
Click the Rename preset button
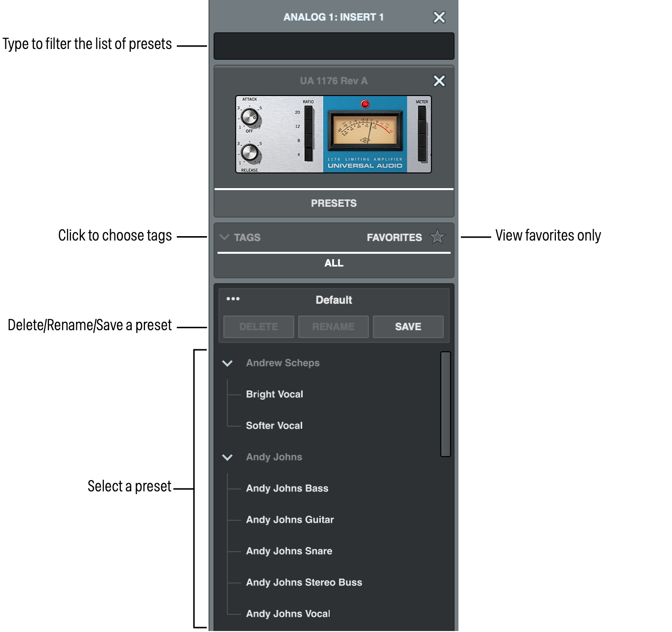pos(334,327)
